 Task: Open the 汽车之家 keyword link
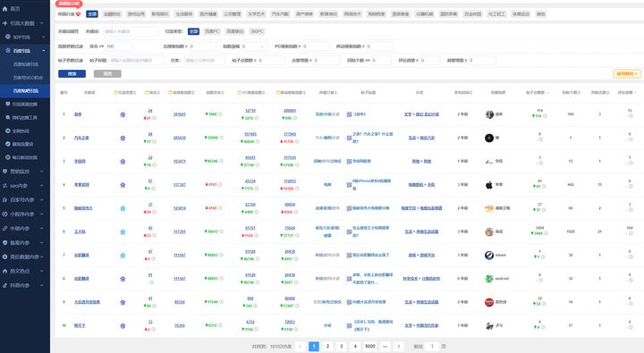(x=81, y=138)
